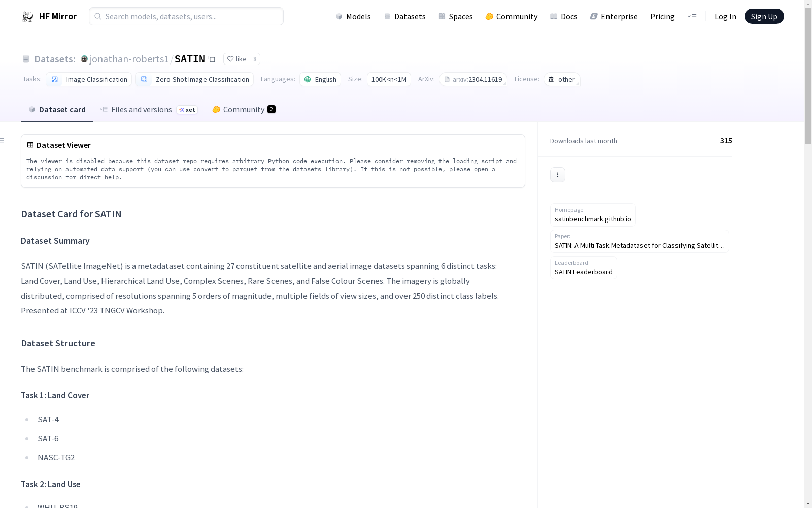
Task: Open the Models page
Action: click(x=353, y=16)
